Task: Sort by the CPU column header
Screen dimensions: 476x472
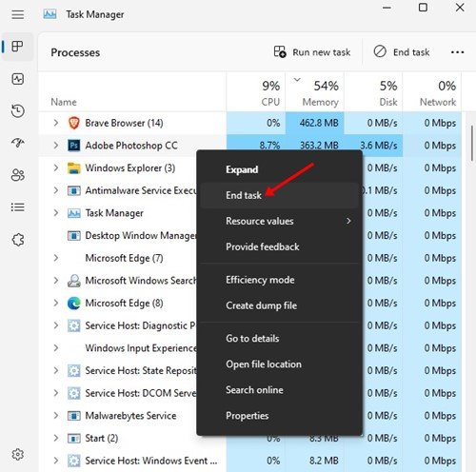Action: [x=256, y=92]
